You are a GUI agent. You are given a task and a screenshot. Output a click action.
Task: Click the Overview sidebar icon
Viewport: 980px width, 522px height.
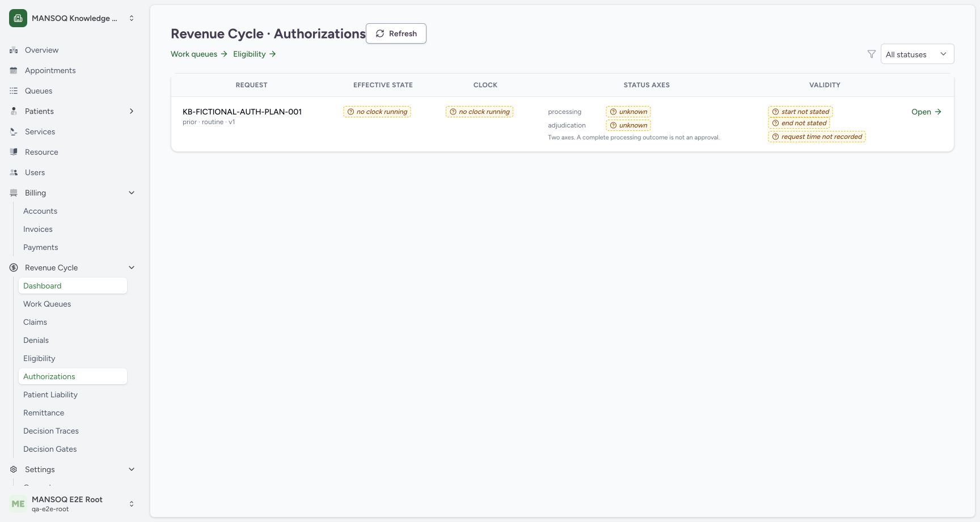[14, 50]
